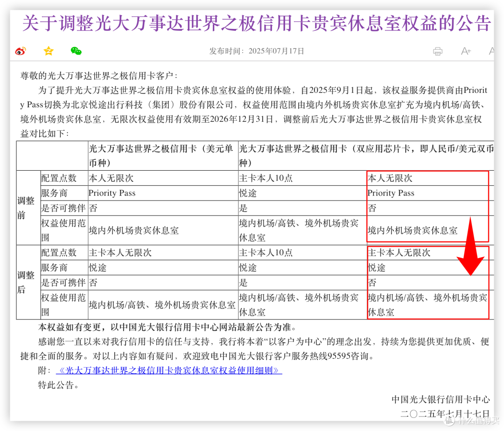Viewport: 504px width, 431px height.
Task: Click the 是 cell in 调整前 是否可携伴 row
Action: click(x=302, y=208)
